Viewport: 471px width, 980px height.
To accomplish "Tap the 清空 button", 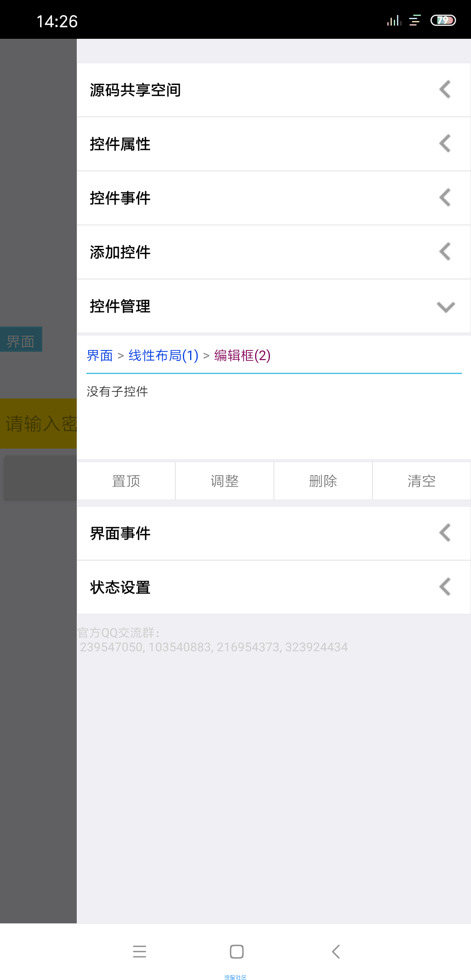I will (x=422, y=481).
